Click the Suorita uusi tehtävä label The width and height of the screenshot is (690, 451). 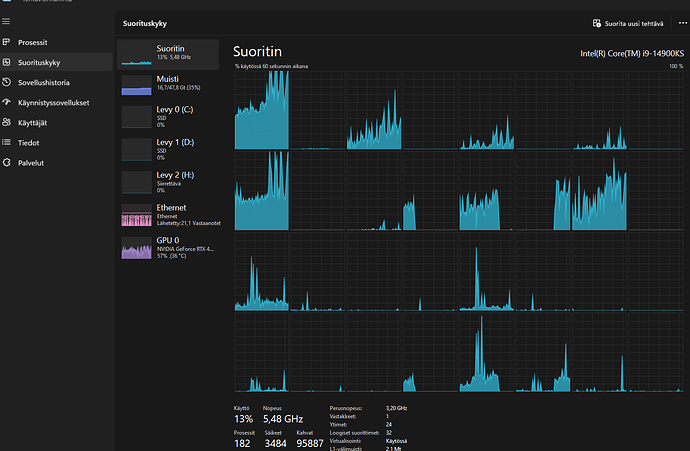[x=634, y=21]
